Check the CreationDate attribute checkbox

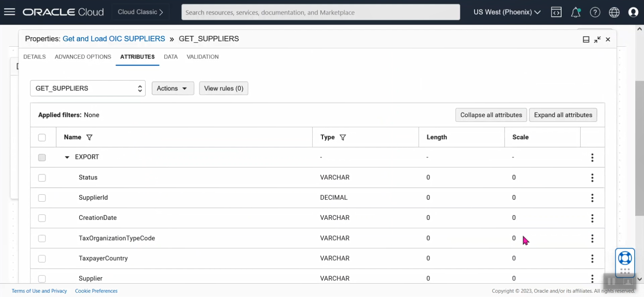click(42, 218)
